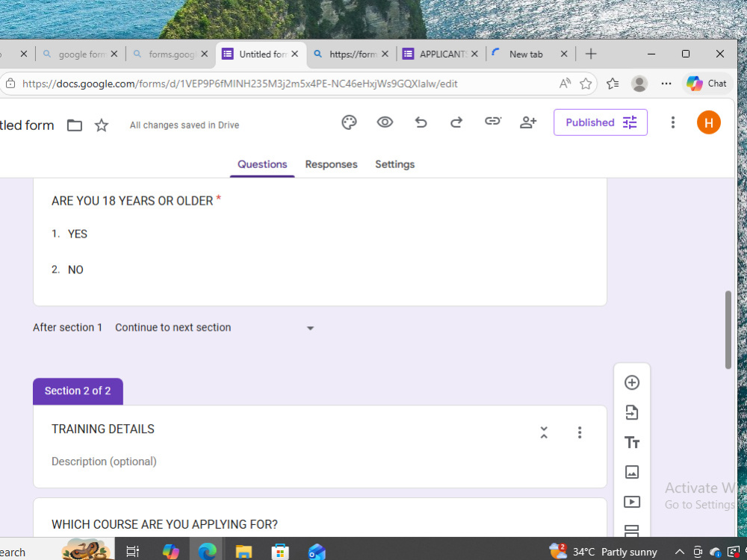Click the form page vertical scrollbar
The height and width of the screenshot is (560, 747).
pos(728,329)
